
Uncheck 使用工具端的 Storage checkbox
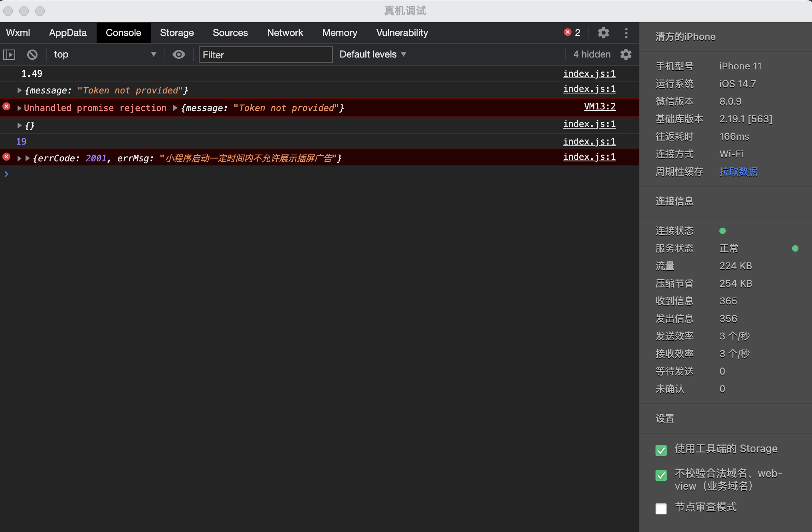tap(661, 450)
